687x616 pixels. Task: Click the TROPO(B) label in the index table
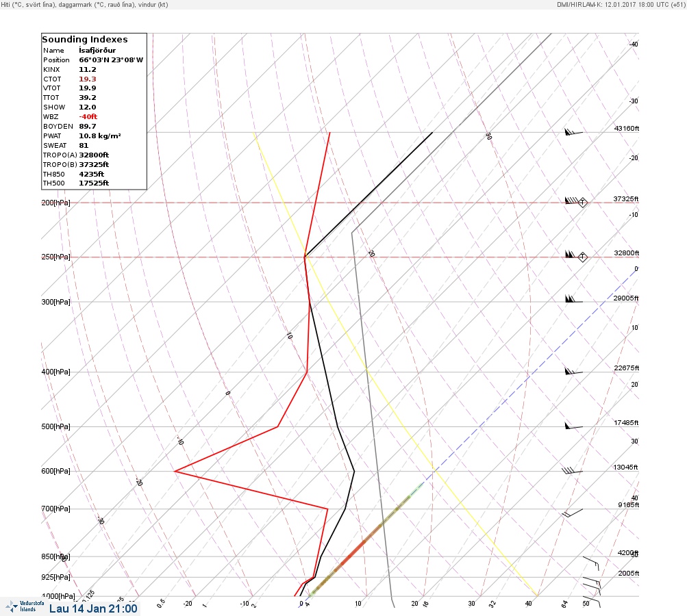point(60,165)
